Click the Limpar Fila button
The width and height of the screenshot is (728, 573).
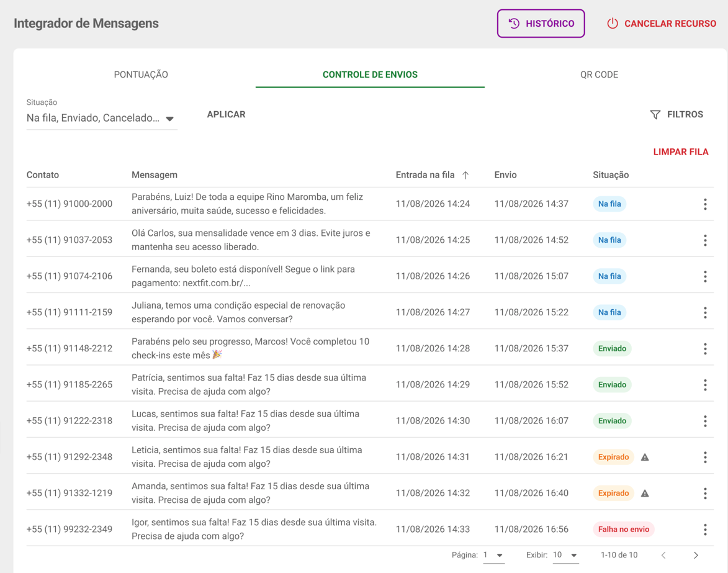click(x=681, y=152)
